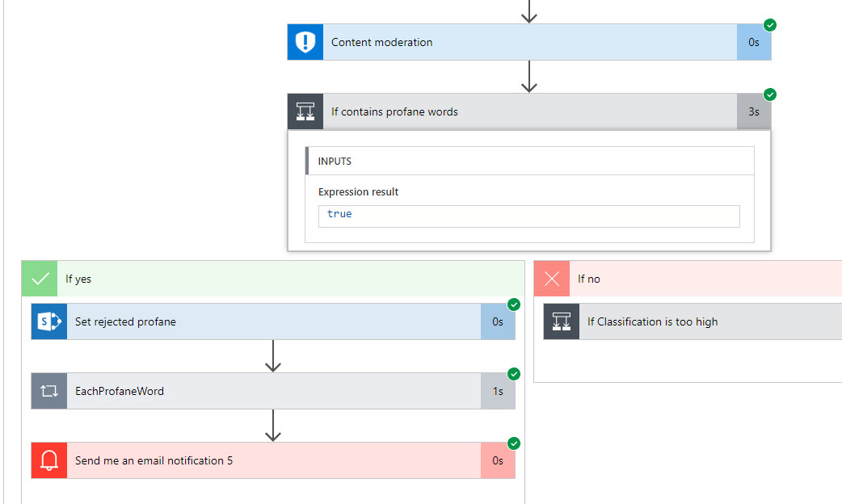Click the loop icon on EachProfaneWord

[48, 391]
